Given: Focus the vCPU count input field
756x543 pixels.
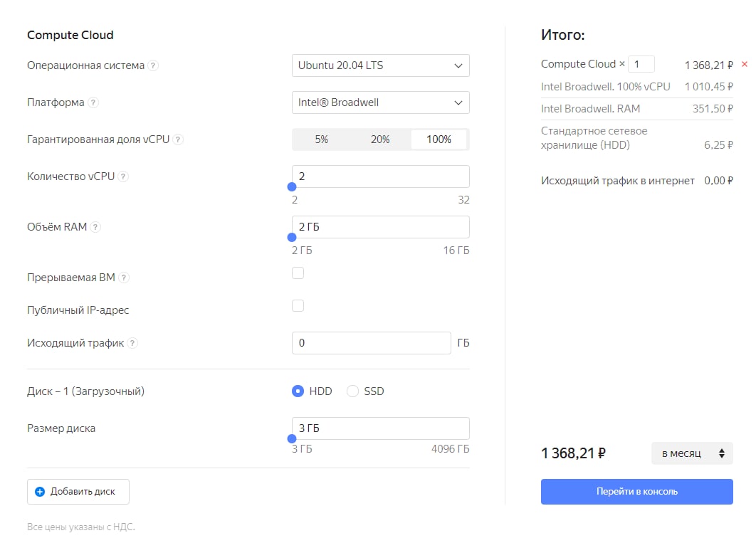Looking at the screenshot, I should tap(380, 176).
